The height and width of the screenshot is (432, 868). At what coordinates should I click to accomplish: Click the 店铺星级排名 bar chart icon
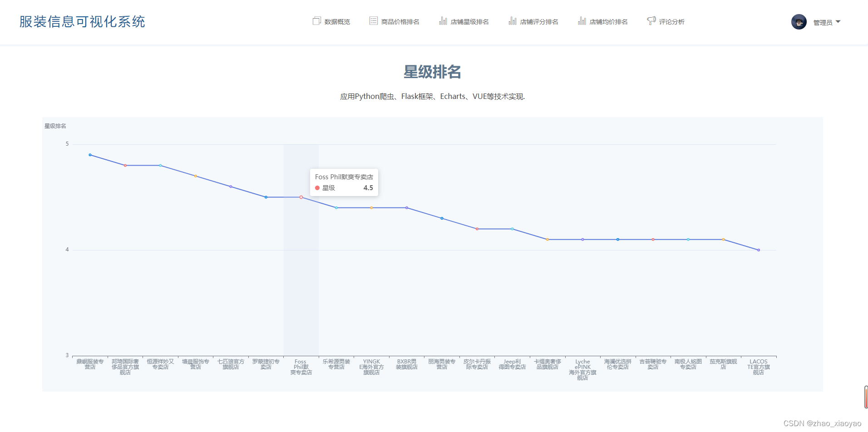point(443,21)
